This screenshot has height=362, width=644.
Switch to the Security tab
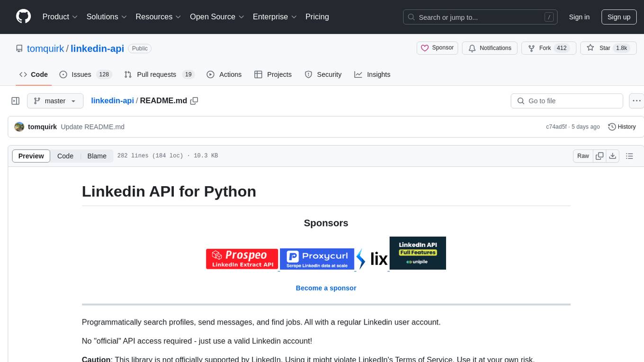click(323, 74)
